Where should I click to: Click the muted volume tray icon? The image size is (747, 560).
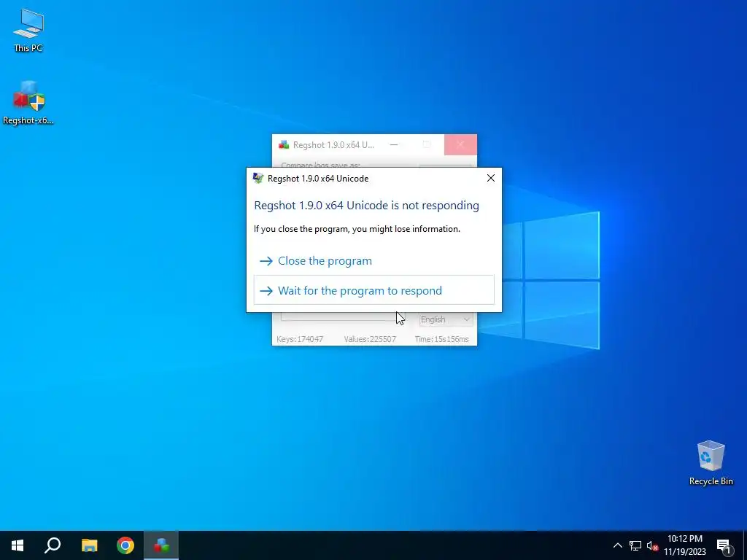pyautogui.click(x=651, y=545)
